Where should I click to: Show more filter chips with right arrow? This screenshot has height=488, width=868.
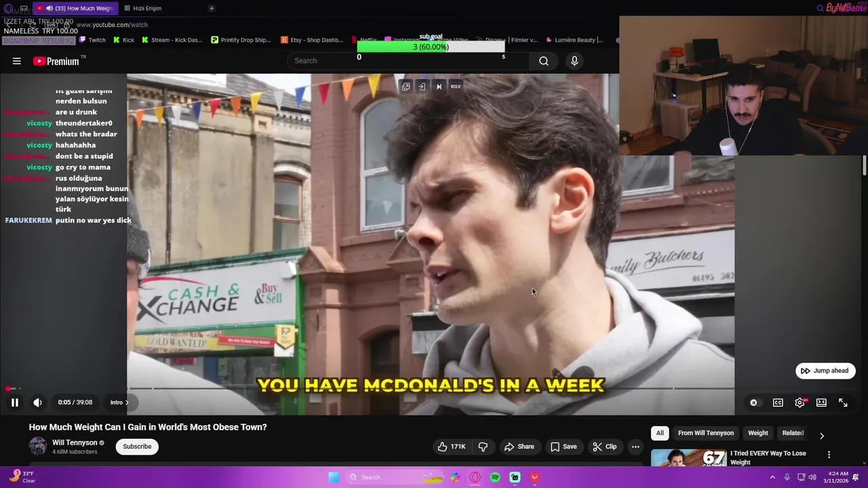822,436
